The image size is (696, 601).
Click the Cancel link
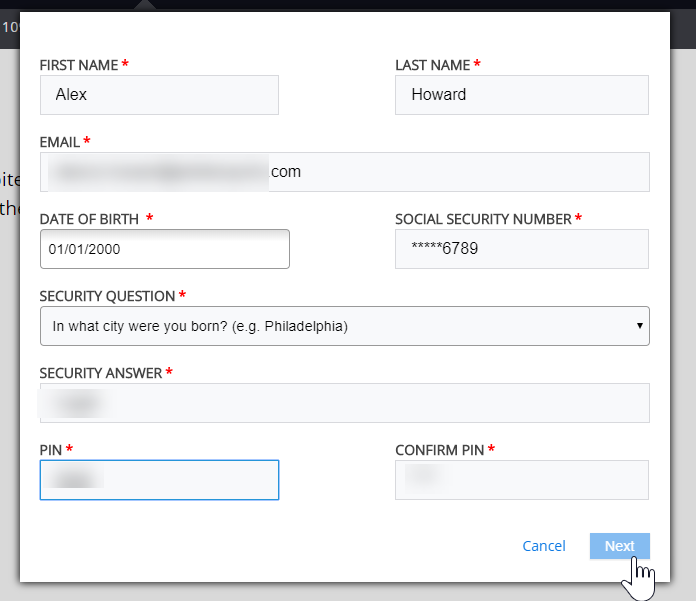coord(544,546)
